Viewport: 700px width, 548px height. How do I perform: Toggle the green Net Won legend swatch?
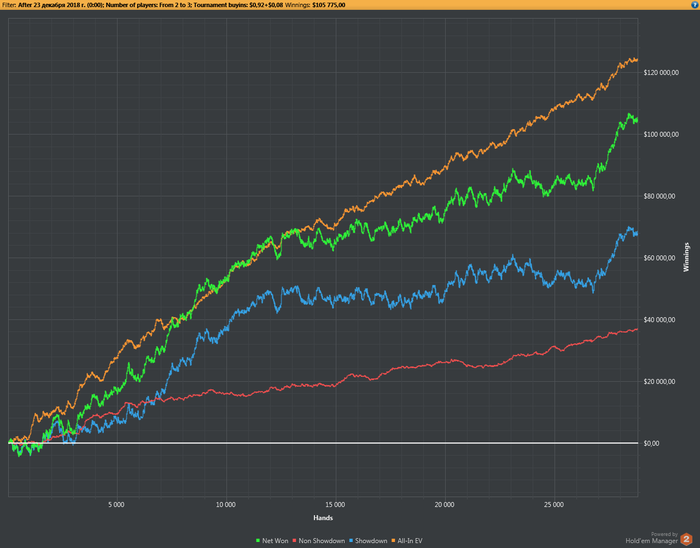258,541
